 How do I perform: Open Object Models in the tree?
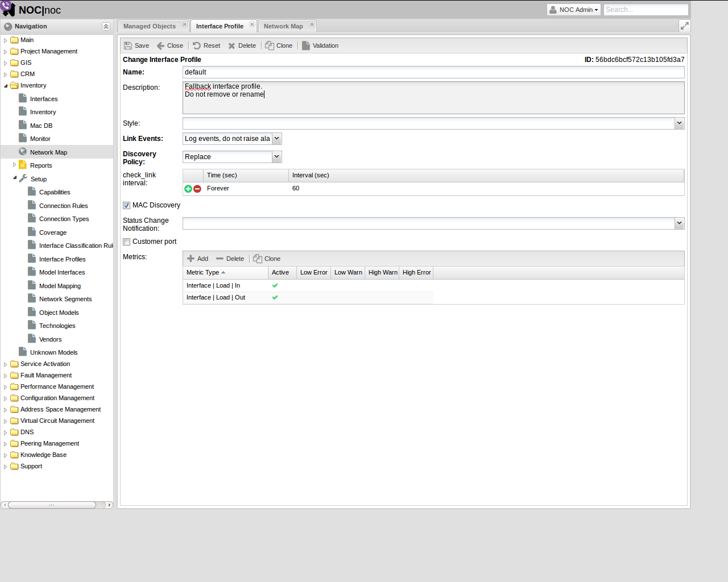click(x=59, y=313)
